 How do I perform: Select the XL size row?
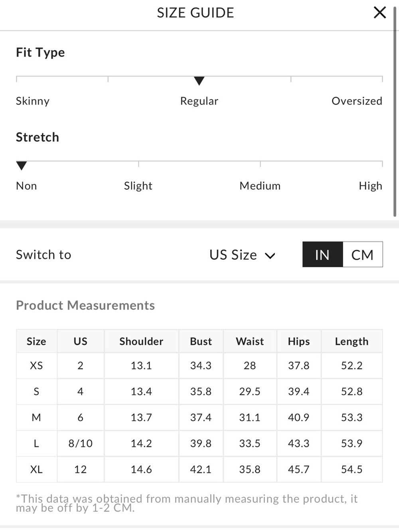[199, 469]
